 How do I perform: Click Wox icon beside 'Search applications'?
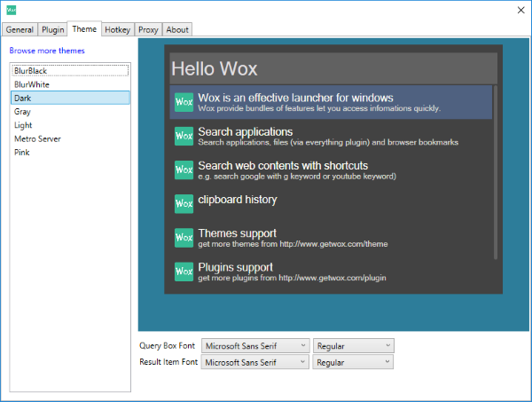coord(184,136)
